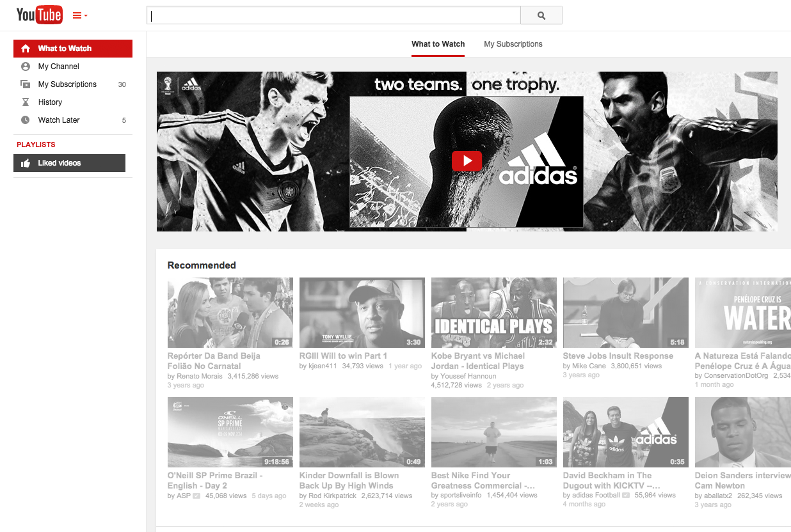
Task: Open RGIII Will to win thumbnail
Action: point(362,313)
